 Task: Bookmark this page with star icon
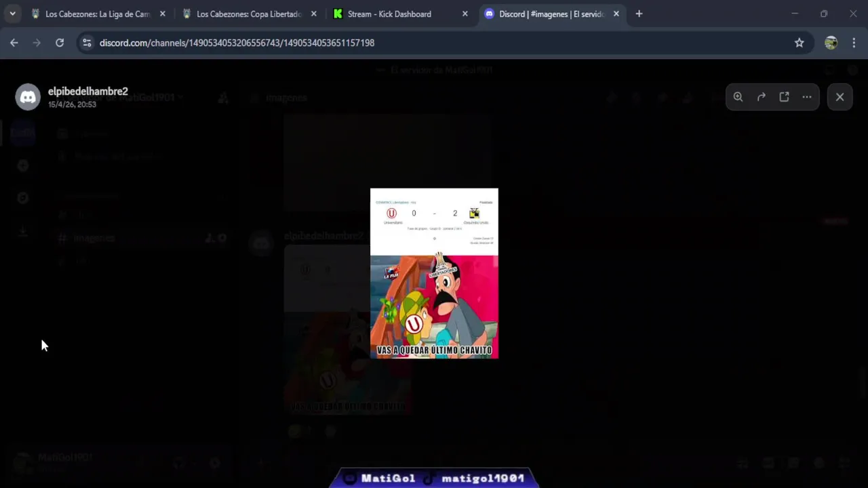click(800, 43)
